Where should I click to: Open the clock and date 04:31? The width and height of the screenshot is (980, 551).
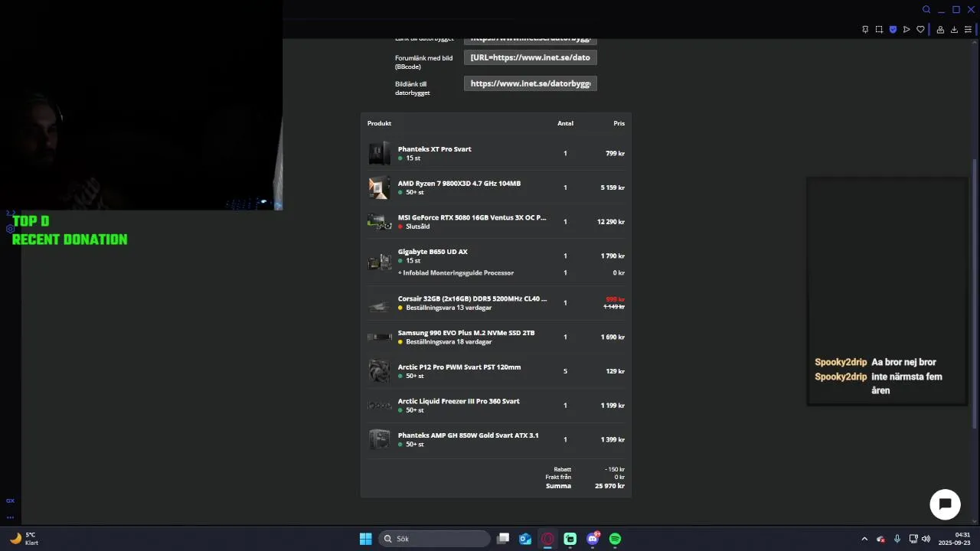coord(955,539)
